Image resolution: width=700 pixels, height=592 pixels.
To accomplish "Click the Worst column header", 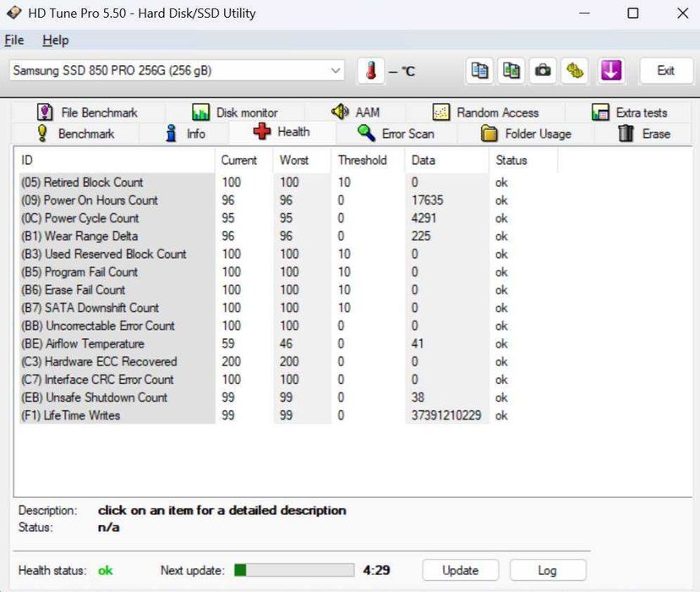I will click(x=302, y=161).
